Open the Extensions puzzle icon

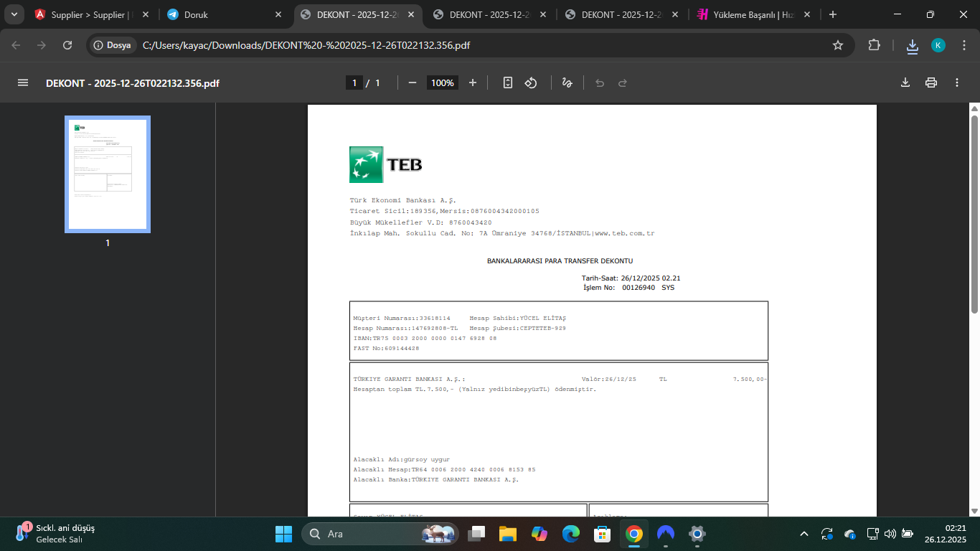(x=874, y=45)
